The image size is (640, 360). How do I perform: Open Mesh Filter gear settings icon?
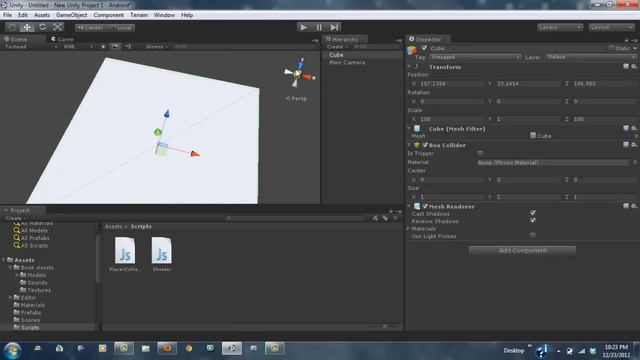click(x=634, y=129)
